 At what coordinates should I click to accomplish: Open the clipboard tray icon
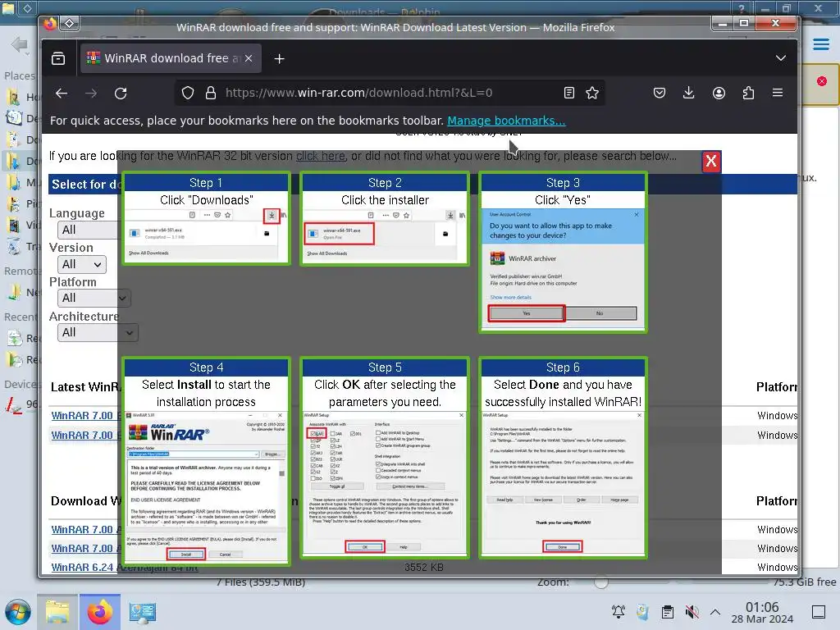pyautogui.click(x=668, y=612)
